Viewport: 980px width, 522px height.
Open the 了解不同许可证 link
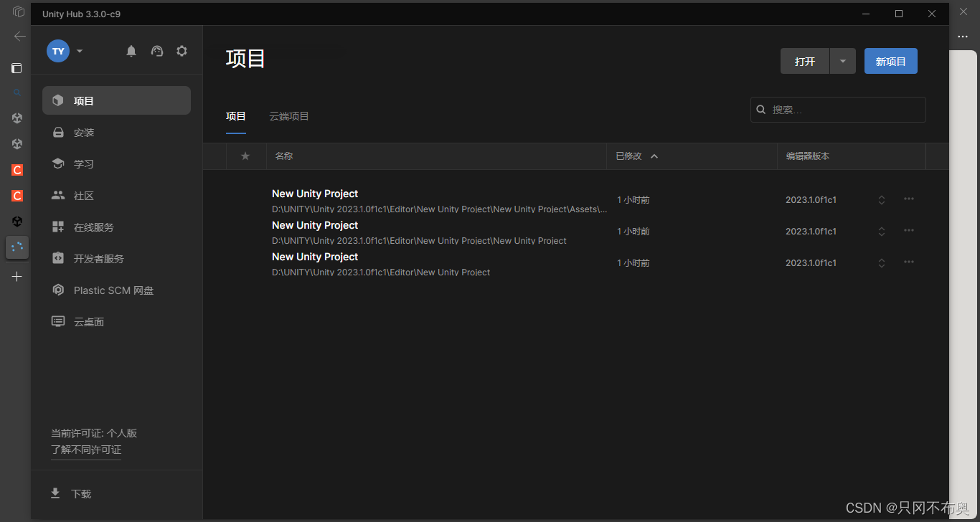coord(86,450)
